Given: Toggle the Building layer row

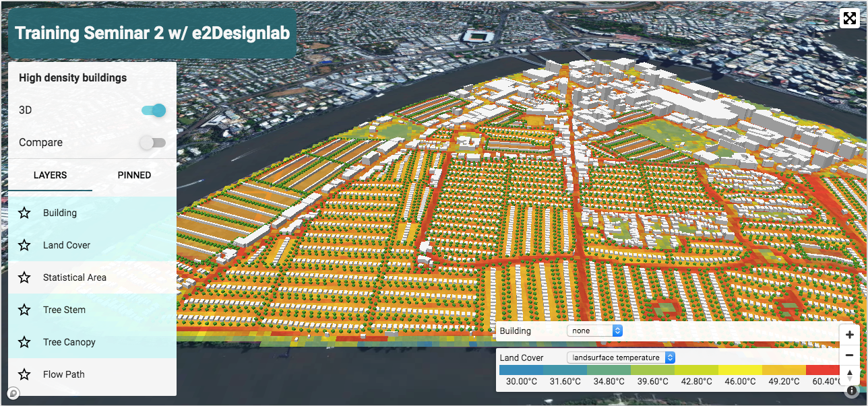Looking at the screenshot, I should (92, 213).
